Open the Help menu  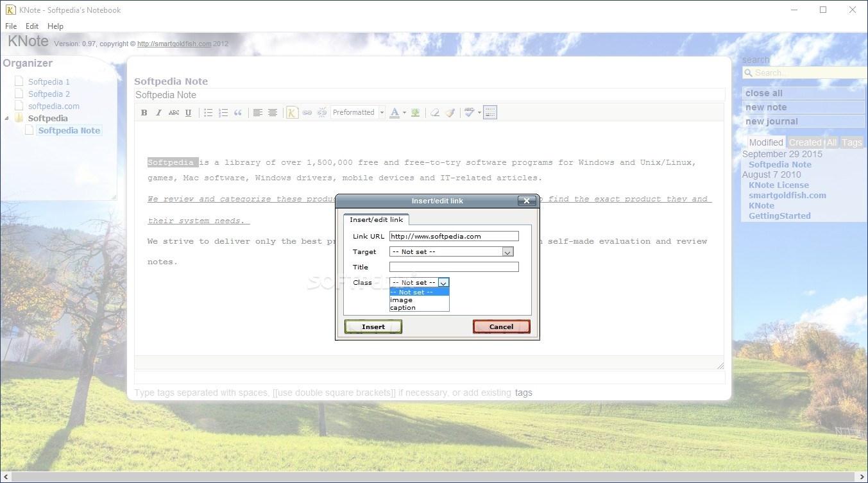(56, 26)
